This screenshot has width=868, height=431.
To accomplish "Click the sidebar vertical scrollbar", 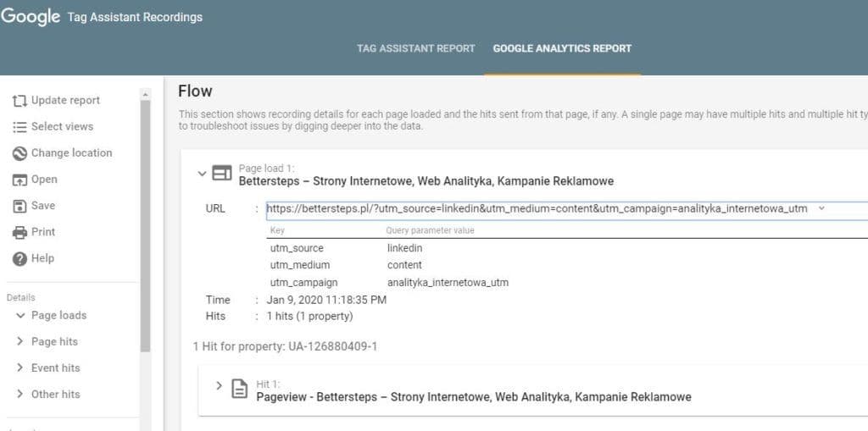I will [145, 226].
